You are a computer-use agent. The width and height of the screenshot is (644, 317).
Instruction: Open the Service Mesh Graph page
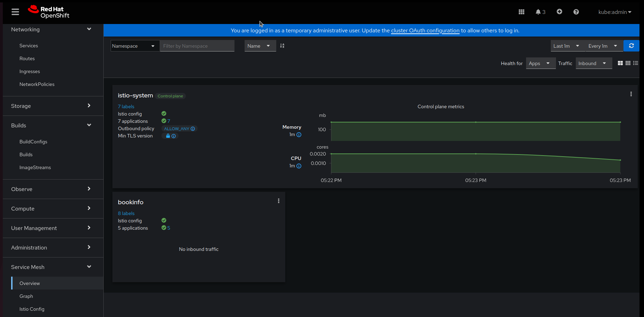(26, 296)
